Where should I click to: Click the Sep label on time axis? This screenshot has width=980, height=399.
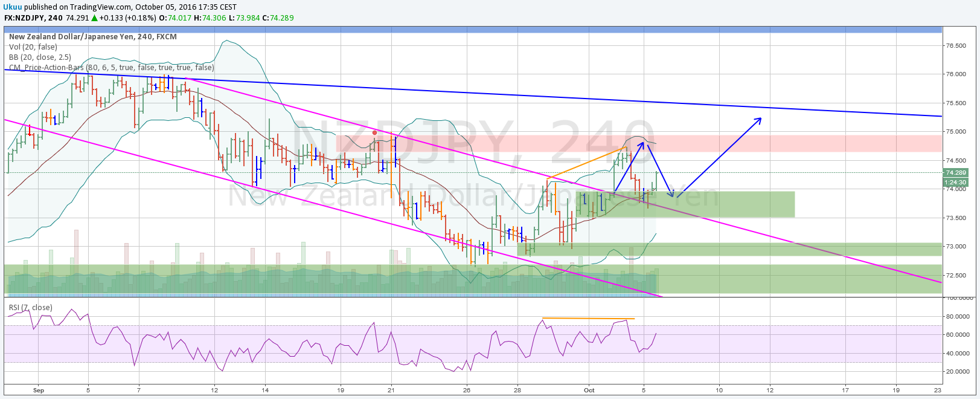coord(39,391)
